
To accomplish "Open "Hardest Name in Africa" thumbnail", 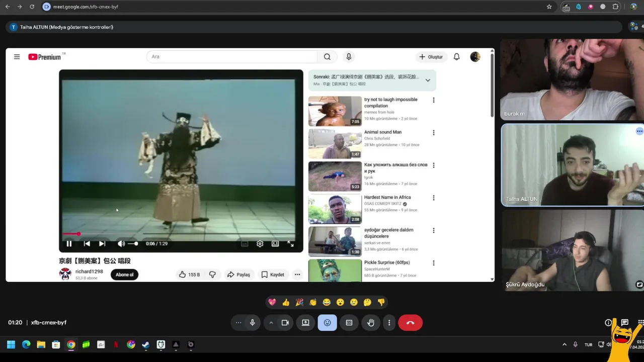I will 335,209.
